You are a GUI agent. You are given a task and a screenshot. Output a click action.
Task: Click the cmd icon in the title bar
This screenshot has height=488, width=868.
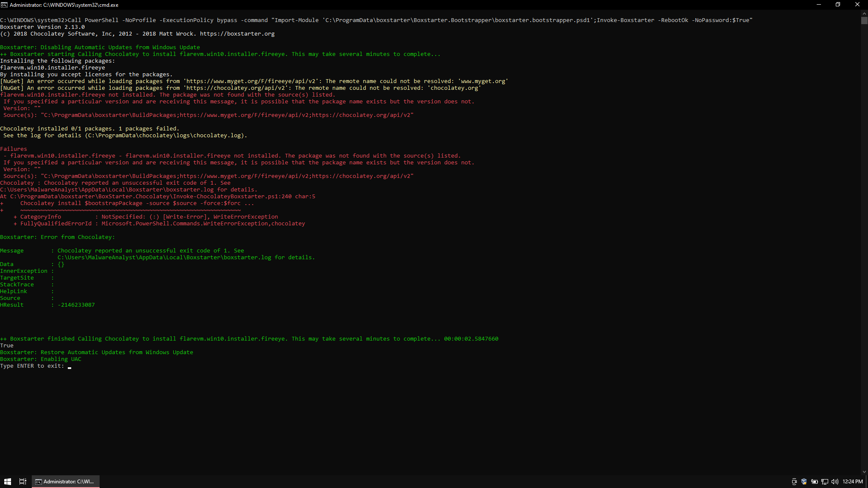[x=4, y=5]
